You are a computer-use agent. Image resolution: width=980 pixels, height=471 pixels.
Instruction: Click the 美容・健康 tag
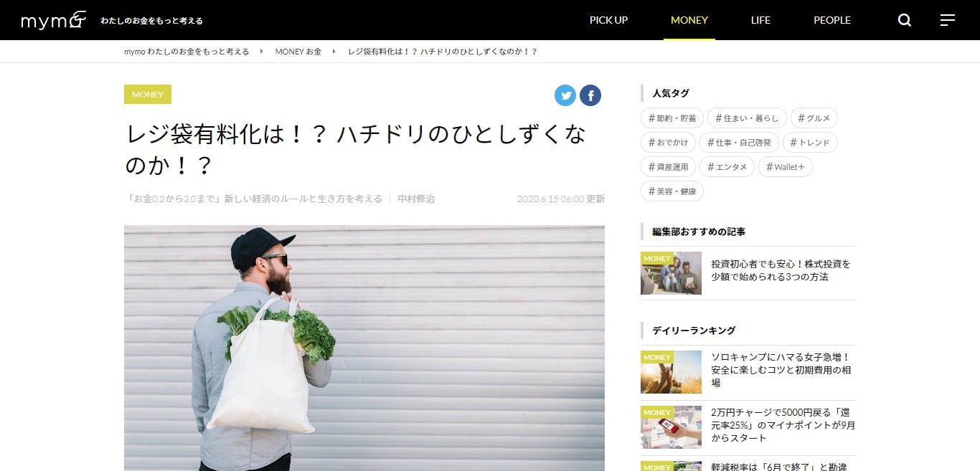coord(672,191)
